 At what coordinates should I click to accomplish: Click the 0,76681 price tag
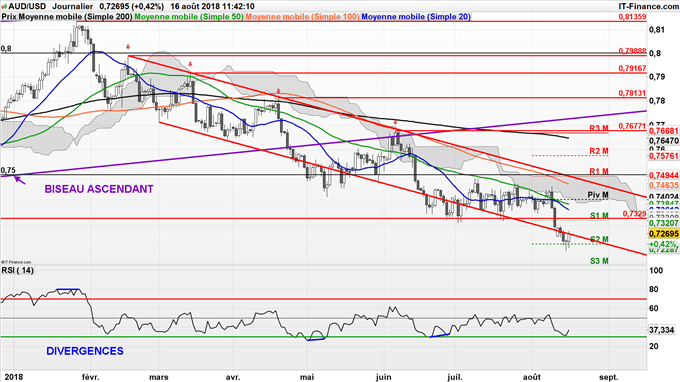[x=664, y=131]
